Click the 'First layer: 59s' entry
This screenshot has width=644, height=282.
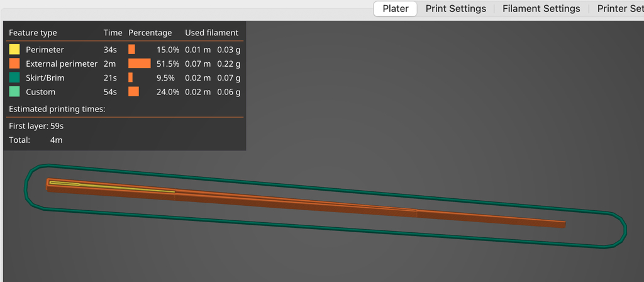36,126
